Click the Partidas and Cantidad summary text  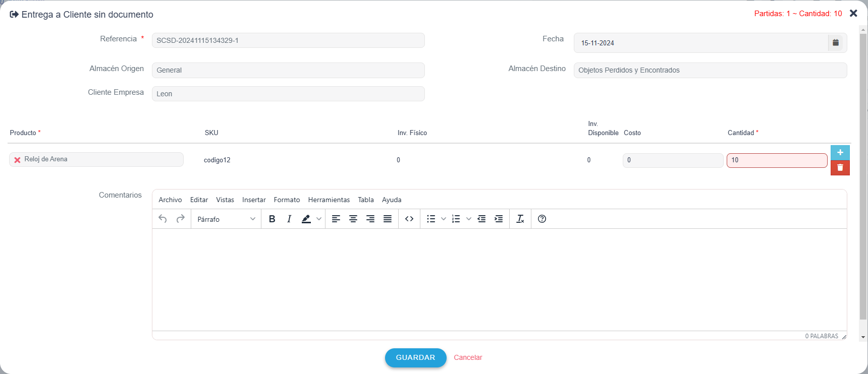tap(798, 14)
